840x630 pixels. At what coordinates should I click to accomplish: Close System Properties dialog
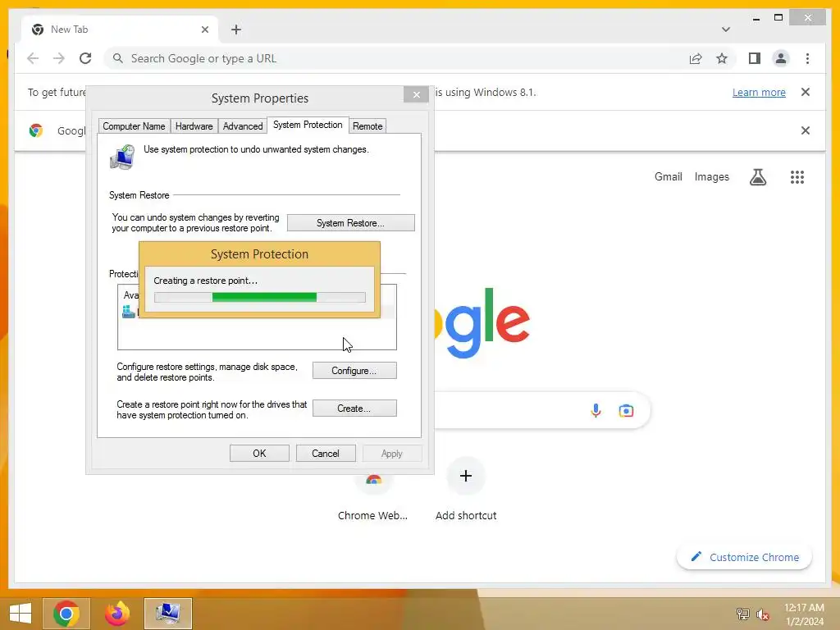[x=416, y=95]
